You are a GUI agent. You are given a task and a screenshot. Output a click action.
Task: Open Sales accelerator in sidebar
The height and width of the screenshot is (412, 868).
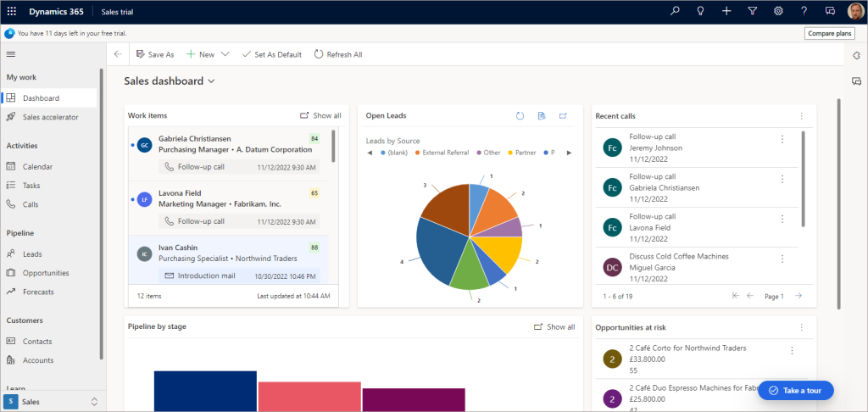49,117
